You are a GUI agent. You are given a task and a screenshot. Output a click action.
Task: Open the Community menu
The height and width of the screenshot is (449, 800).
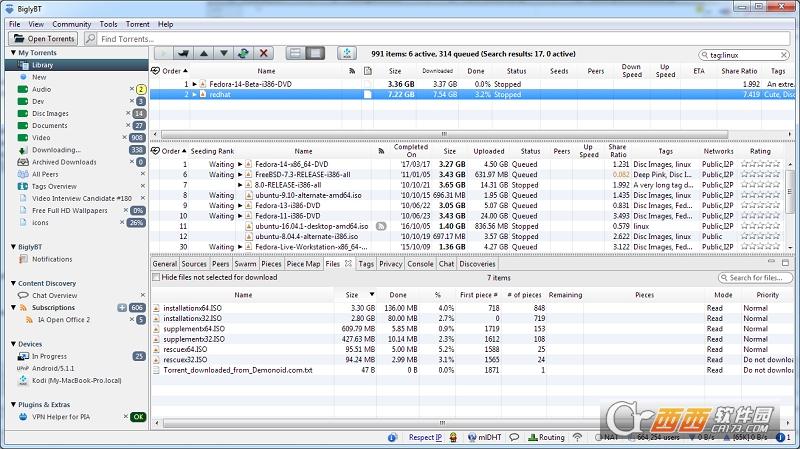coord(71,24)
